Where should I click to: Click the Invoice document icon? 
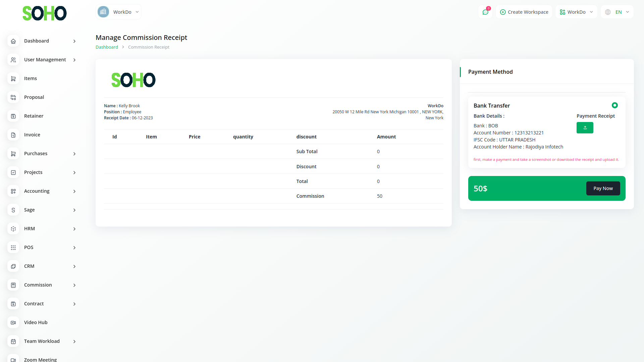click(x=13, y=135)
